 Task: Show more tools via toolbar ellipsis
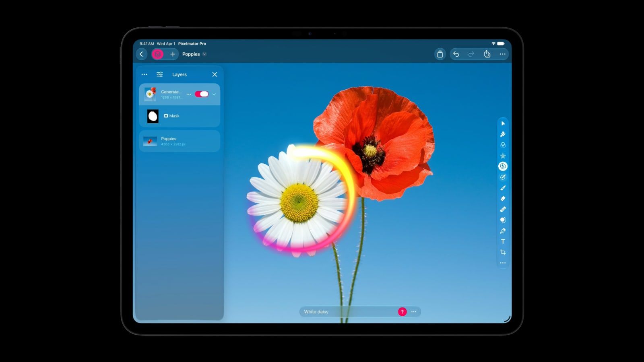[503, 263]
